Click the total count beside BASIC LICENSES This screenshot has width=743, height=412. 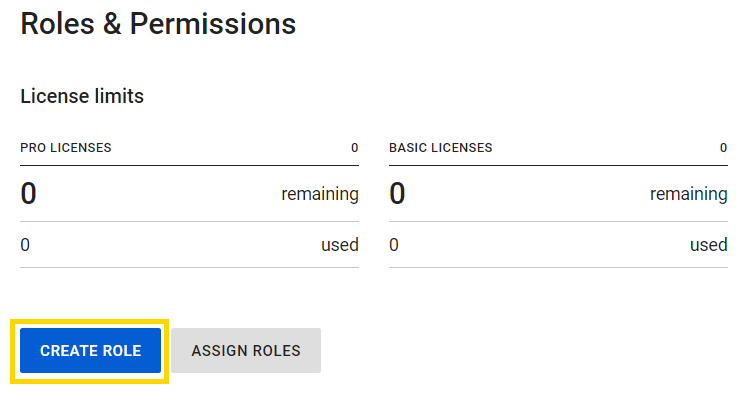[x=723, y=148]
